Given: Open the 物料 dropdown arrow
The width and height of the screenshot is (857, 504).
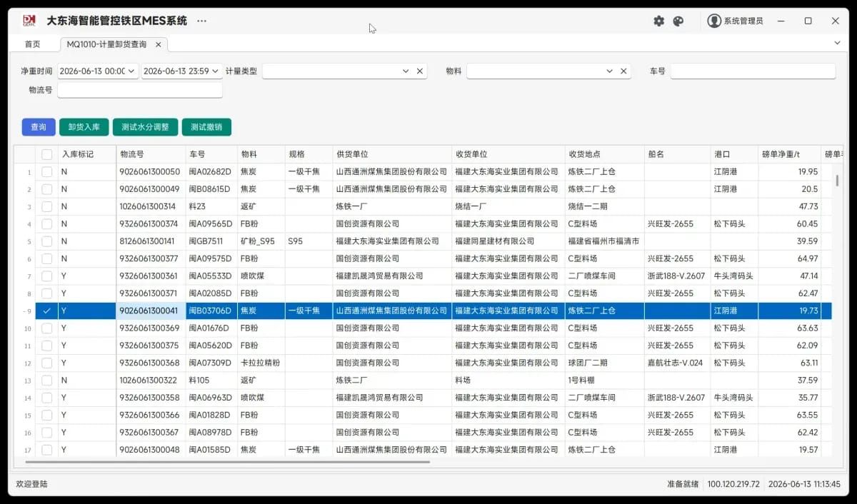Looking at the screenshot, I should point(610,71).
